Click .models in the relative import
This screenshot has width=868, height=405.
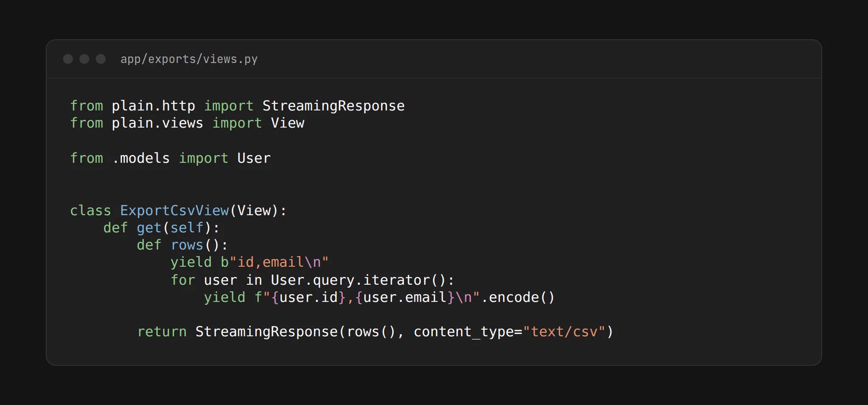coord(141,158)
